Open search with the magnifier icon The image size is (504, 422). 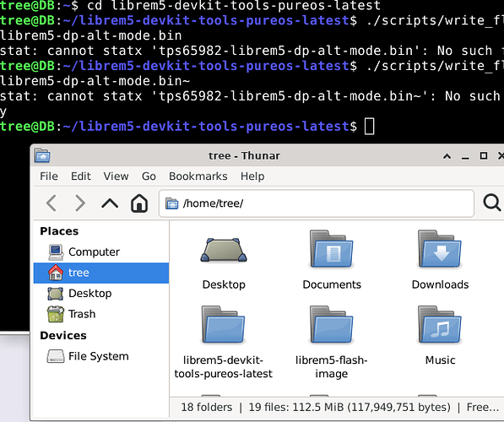[x=492, y=203]
